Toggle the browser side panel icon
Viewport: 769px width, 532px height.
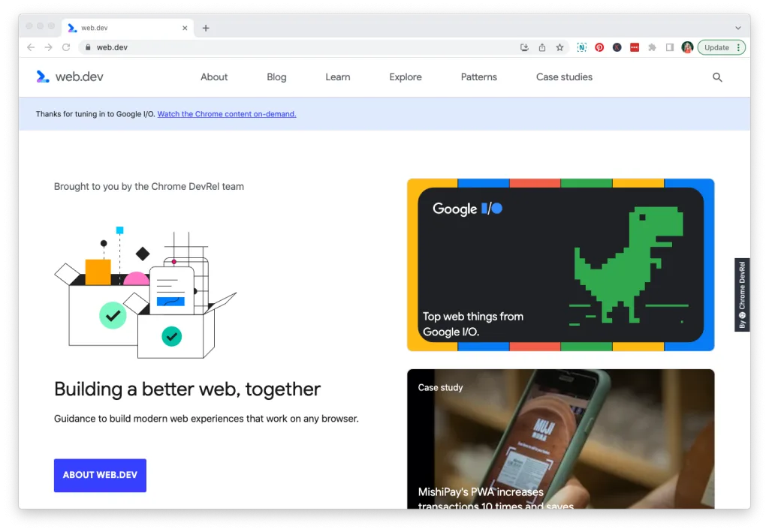pyautogui.click(x=670, y=47)
